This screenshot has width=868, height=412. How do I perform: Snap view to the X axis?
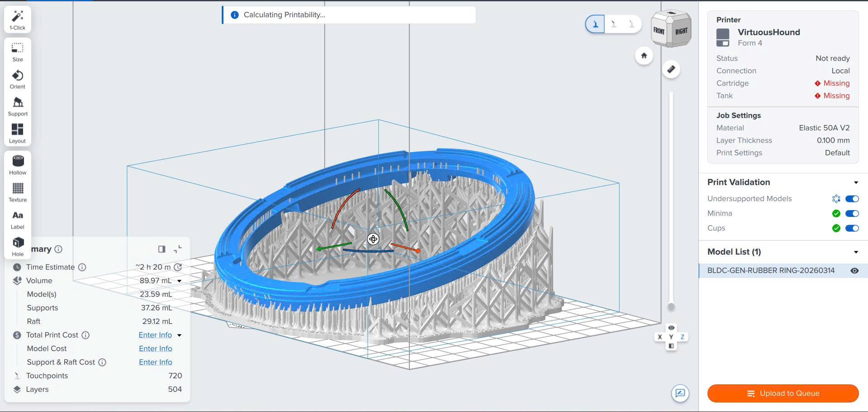click(660, 337)
